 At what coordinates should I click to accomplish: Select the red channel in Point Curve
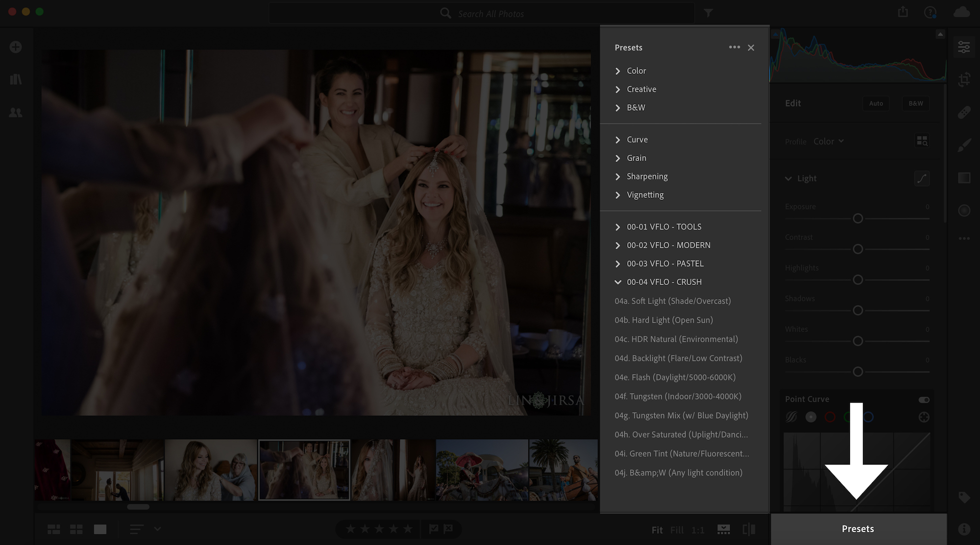click(830, 417)
